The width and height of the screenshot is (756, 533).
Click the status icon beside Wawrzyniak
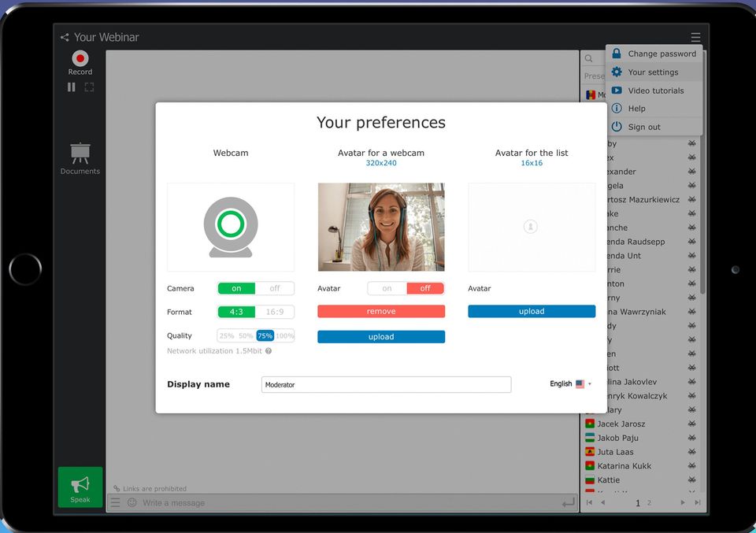click(692, 311)
